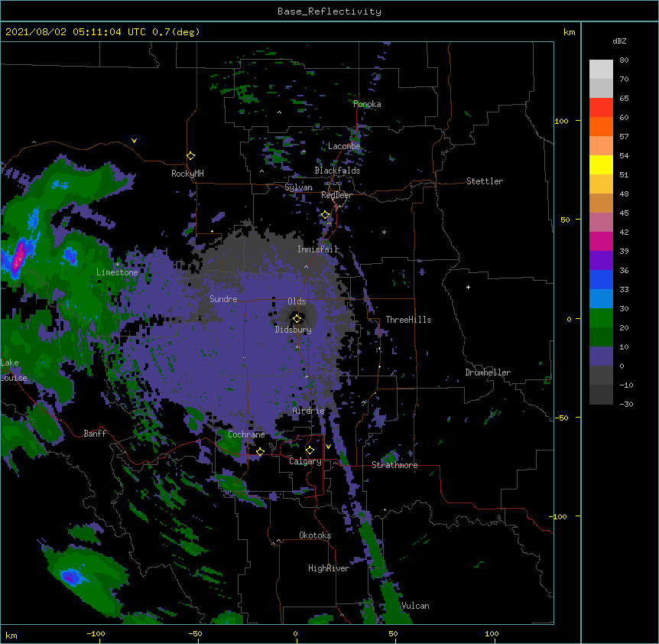Click the Cochrane town label
The width and height of the screenshot is (659, 644).
[x=246, y=434]
